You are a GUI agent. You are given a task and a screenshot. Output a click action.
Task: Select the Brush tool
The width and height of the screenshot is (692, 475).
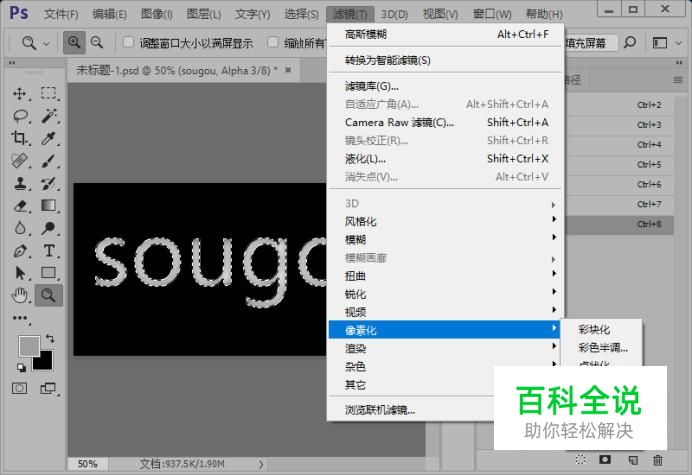coord(49,161)
